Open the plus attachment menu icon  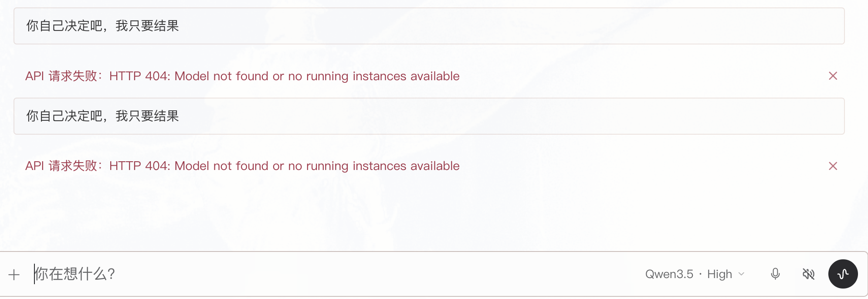[x=14, y=275]
